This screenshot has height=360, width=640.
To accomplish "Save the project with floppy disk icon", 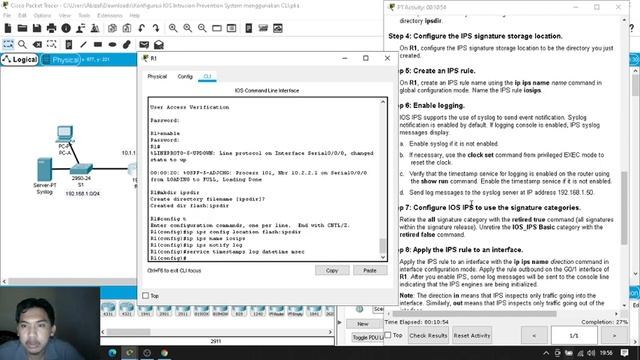I will point(37,28).
